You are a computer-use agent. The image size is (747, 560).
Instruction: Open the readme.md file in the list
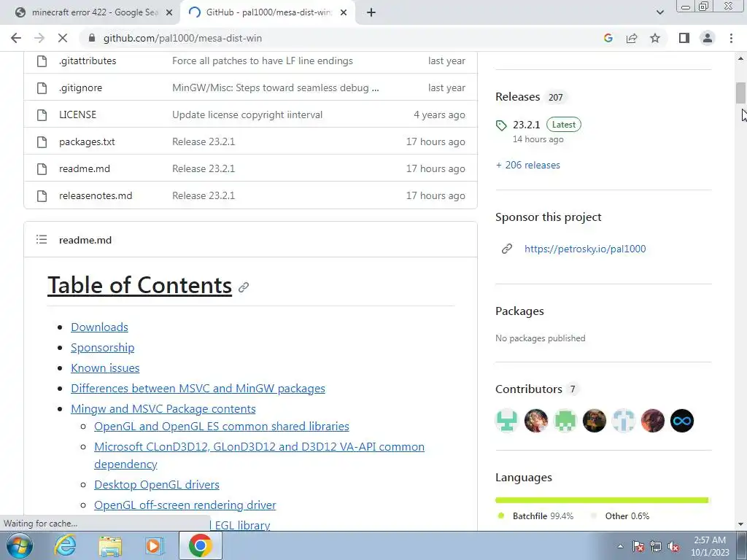pyautogui.click(x=85, y=168)
